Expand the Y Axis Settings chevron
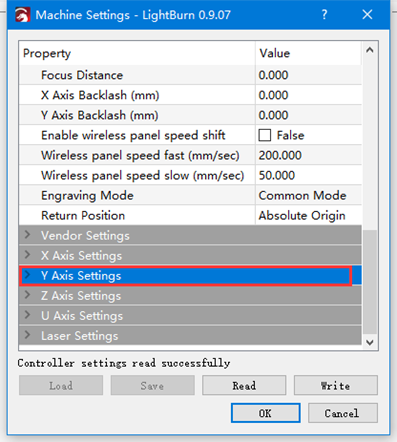Viewport: 397px width, 442px height. point(28,275)
